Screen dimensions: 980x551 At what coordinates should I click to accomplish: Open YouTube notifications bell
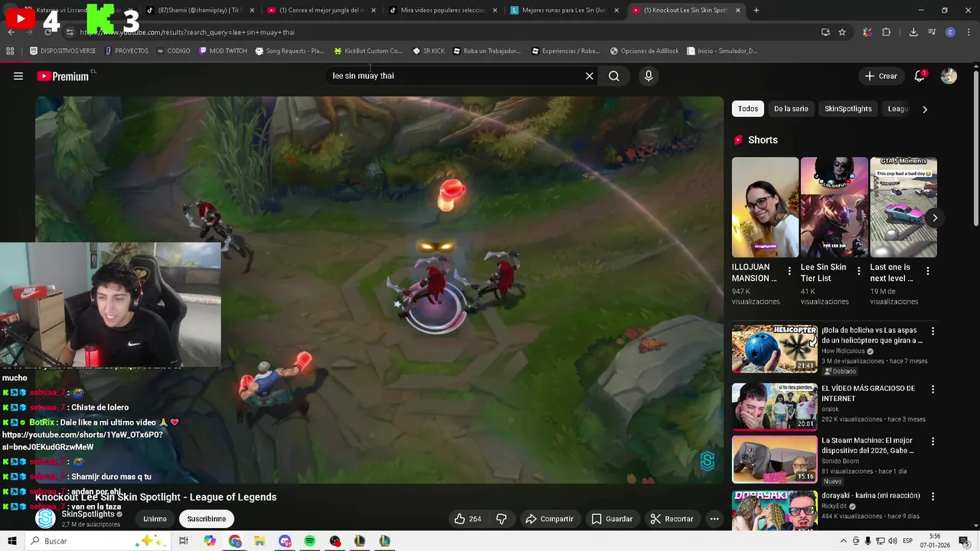920,76
